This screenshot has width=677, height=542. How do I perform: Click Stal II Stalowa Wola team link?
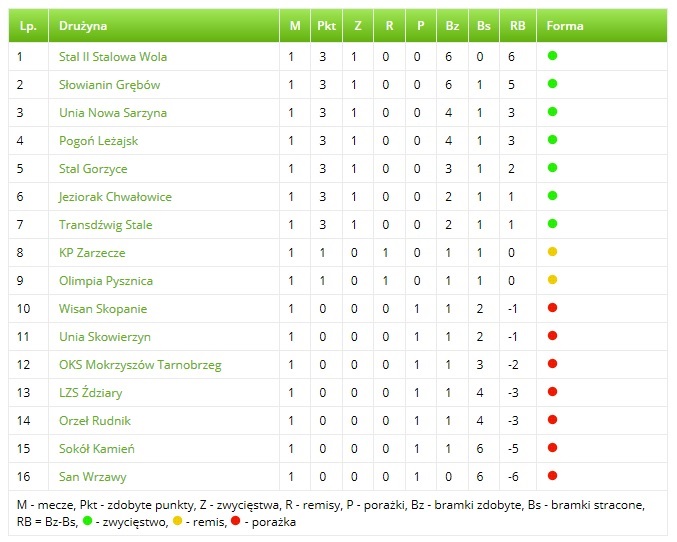(112, 57)
